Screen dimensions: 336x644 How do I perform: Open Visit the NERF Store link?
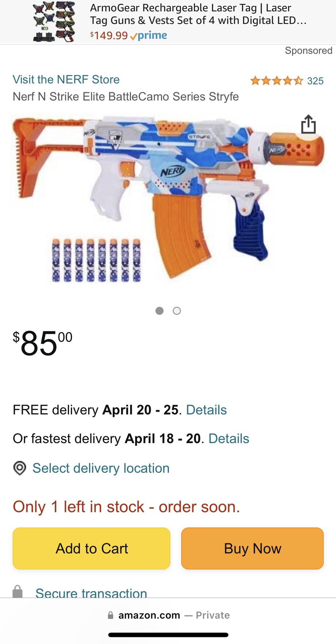(x=66, y=79)
